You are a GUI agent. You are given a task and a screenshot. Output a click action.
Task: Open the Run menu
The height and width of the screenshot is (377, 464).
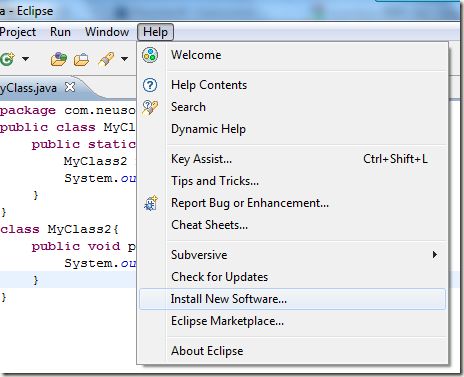pyautogui.click(x=60, y=32)
